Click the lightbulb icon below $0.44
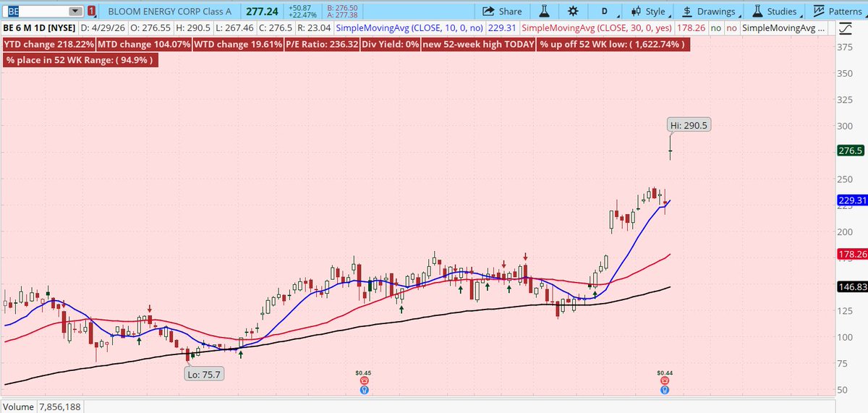This screenshot has width=868, height=413. pos(665,390)
